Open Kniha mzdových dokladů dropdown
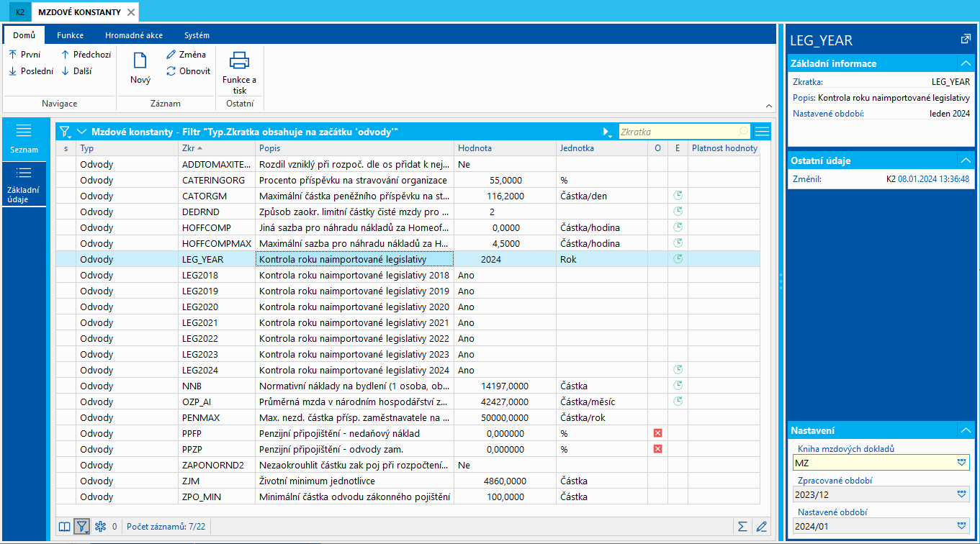Image resolution: width=980 pixels, height=544 pixels. point(961,463)
